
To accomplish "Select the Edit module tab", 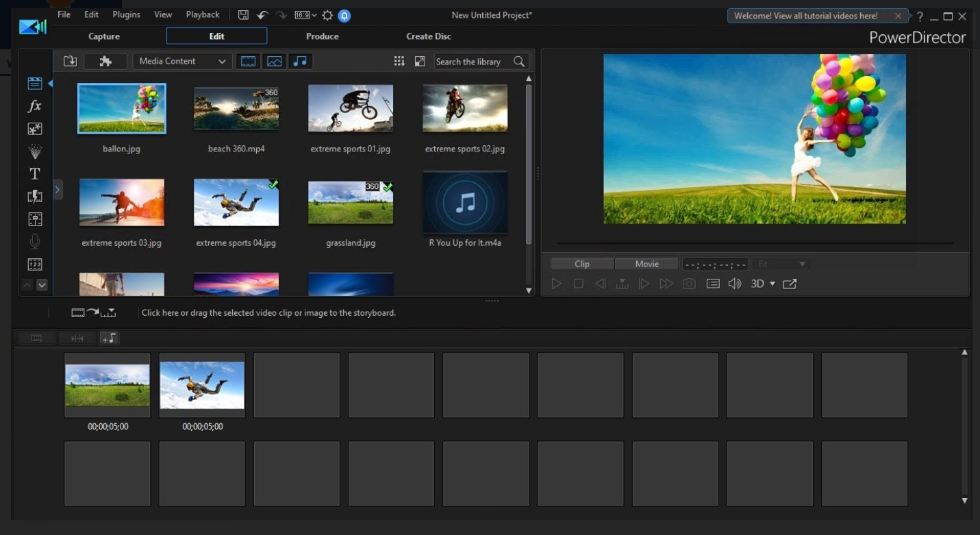I will [216, 36].
